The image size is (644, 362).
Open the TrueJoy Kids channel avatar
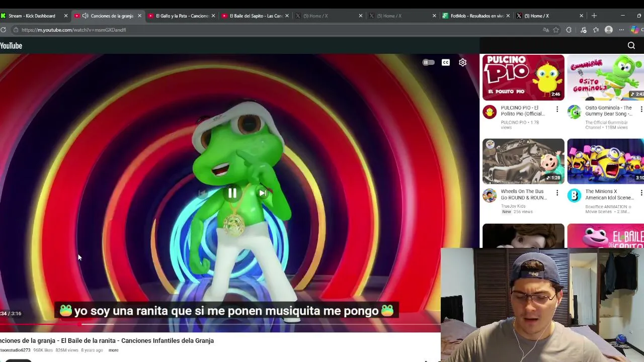pos(490,196)
